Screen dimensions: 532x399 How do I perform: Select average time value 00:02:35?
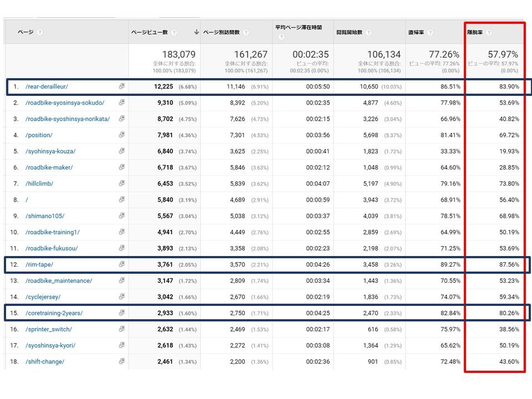(x=311, y=54)
